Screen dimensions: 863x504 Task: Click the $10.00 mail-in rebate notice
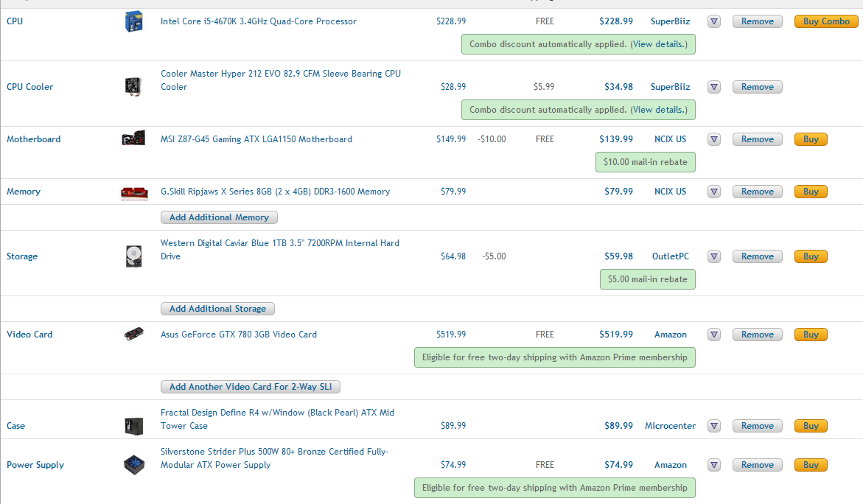(x=645, y=162)
